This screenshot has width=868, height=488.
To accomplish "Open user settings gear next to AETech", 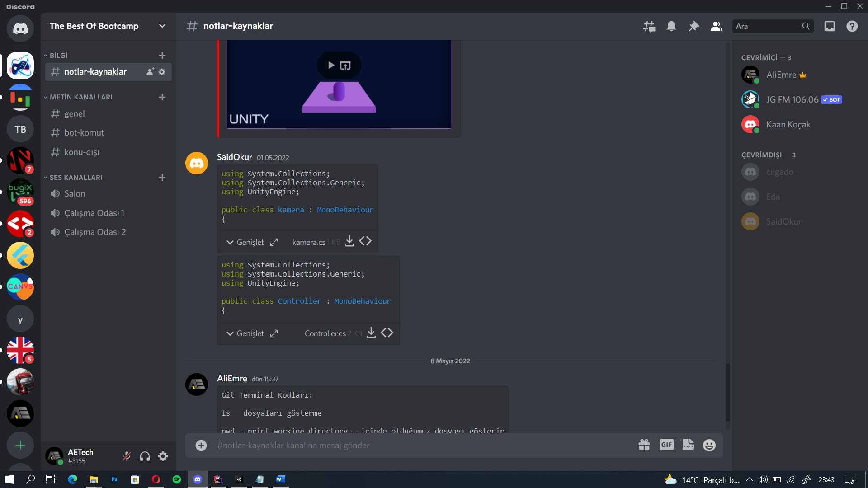I will pos(162,456).
